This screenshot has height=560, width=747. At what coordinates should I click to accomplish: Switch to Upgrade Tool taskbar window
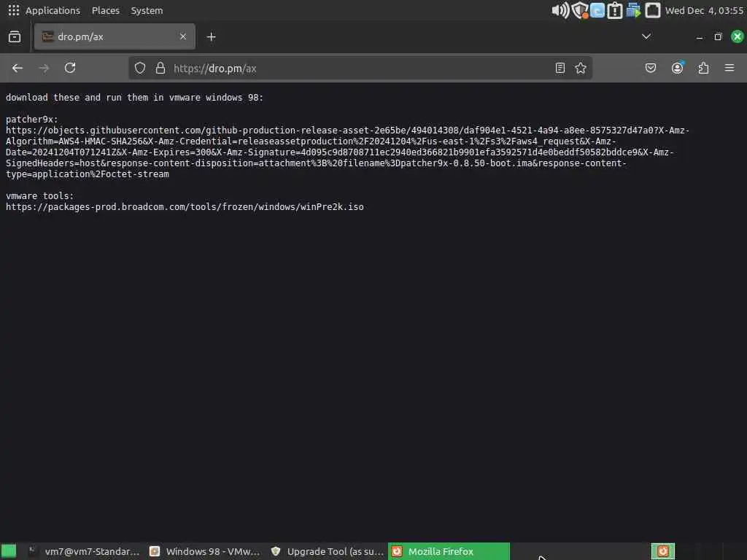(328, 551)
